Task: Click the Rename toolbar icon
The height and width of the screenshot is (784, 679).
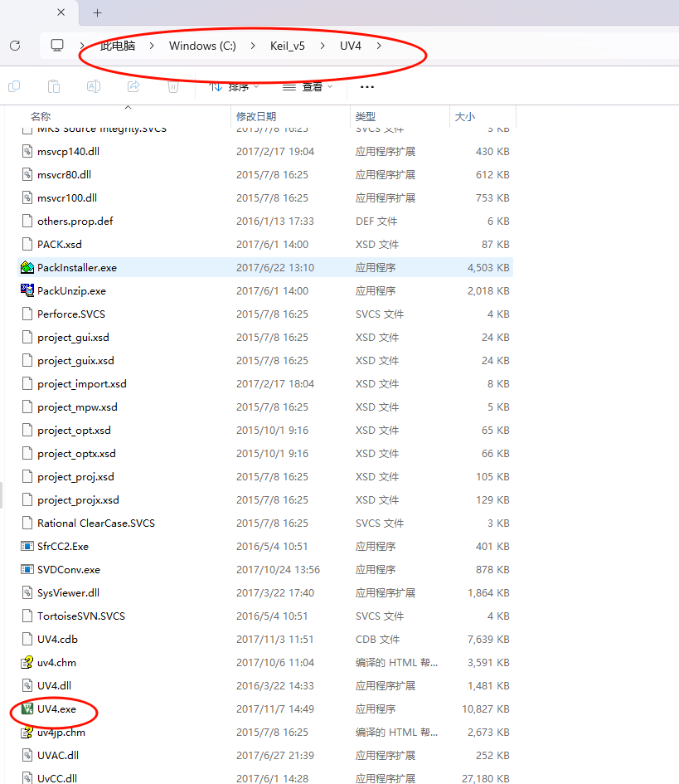Action: 94,86
